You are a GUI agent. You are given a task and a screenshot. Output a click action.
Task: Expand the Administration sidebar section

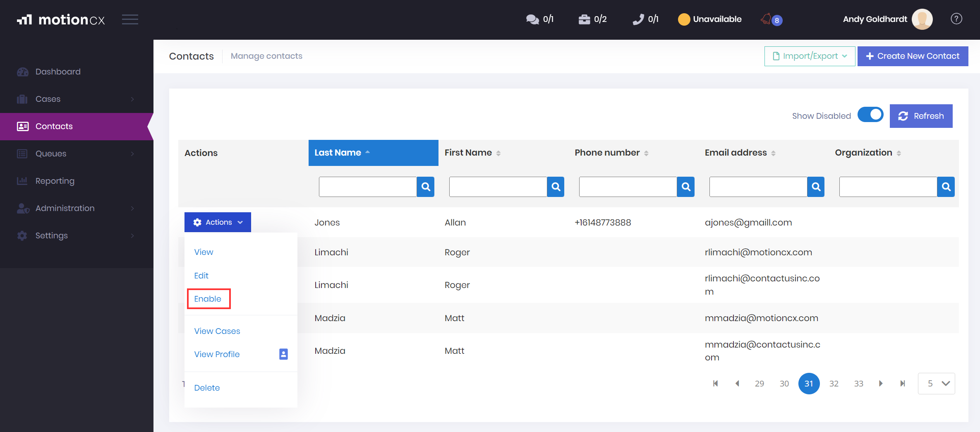click(x=77, y=208)
